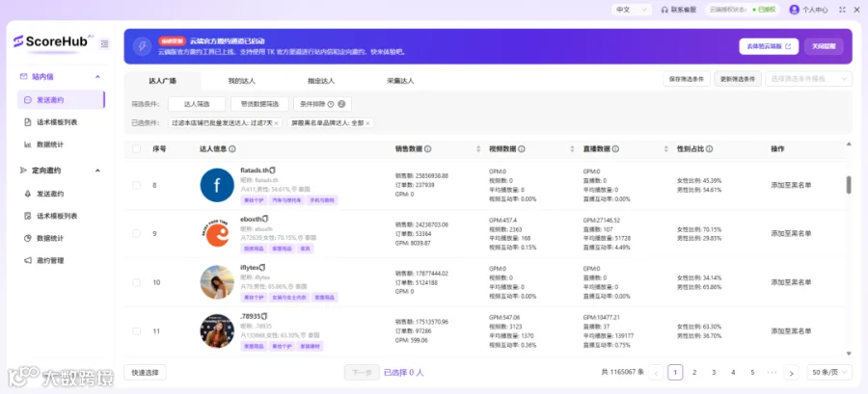Screen dimensions: 868x394
Task: Click the vertical table scrollbar thumb
Action: pos(849,185)
